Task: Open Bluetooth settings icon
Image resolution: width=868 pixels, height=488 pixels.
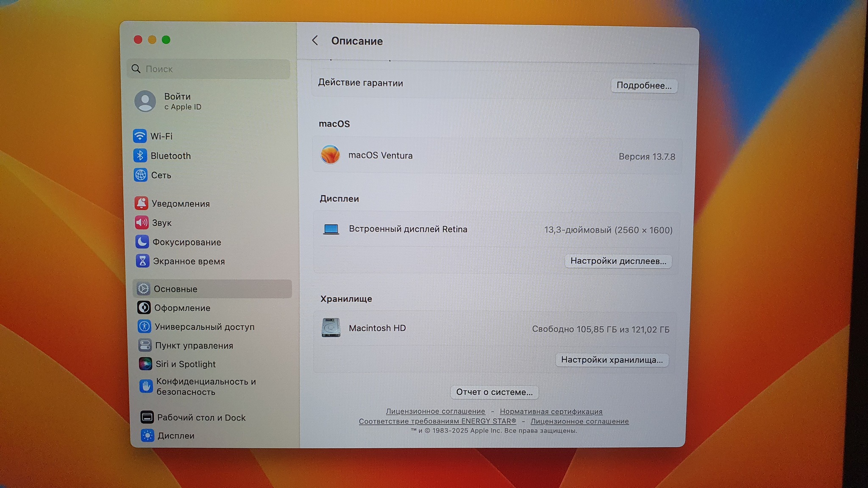Action: click(x=140, y=155)
